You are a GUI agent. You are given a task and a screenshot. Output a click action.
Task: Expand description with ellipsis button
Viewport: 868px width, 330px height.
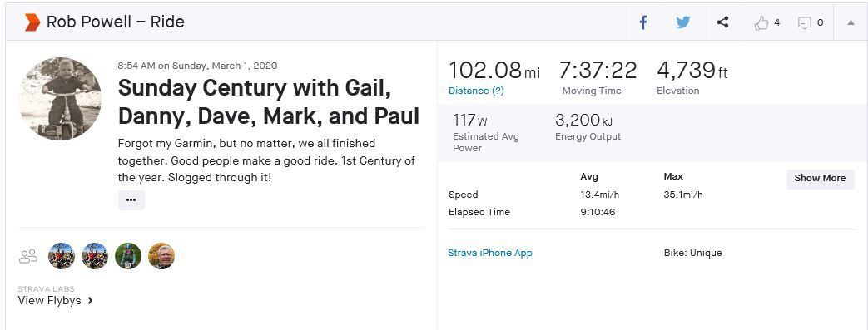[131, 200]
